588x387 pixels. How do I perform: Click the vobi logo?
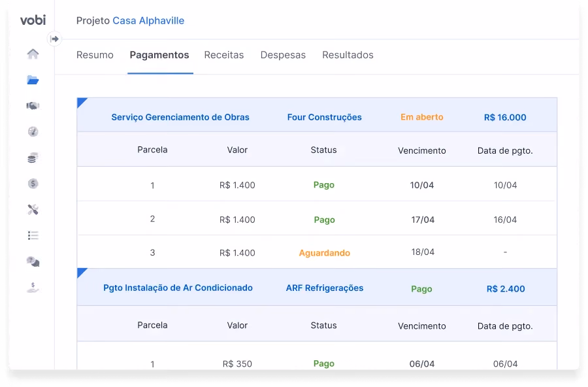(33, 20)
